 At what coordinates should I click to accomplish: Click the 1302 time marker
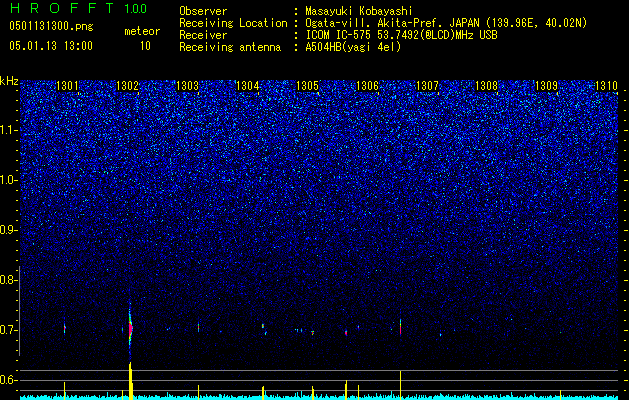[128, 85]
